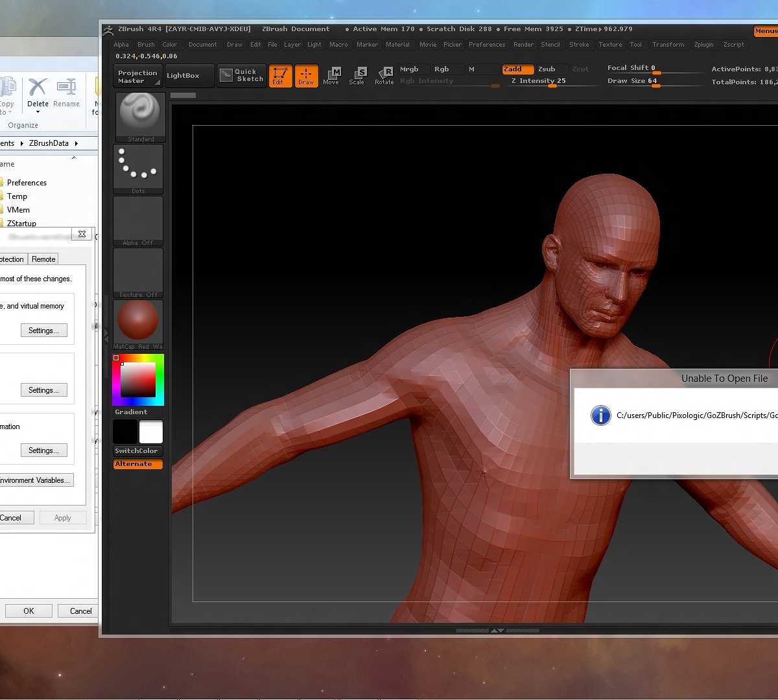Open the MatCap Red Wax material
This screenshot has height=700, width=778.
point(138,325)
